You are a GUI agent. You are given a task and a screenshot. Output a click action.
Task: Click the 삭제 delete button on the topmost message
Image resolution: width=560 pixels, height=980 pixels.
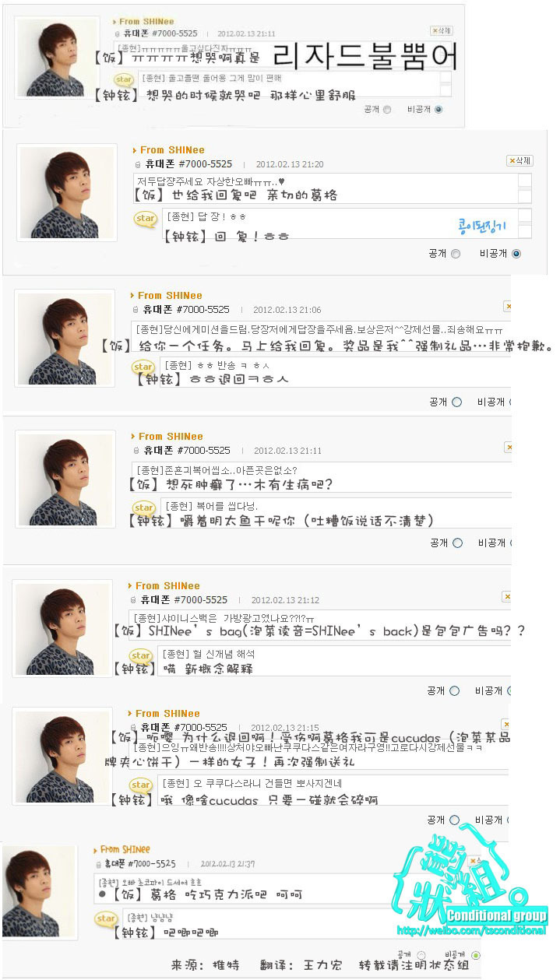[441, 30]
